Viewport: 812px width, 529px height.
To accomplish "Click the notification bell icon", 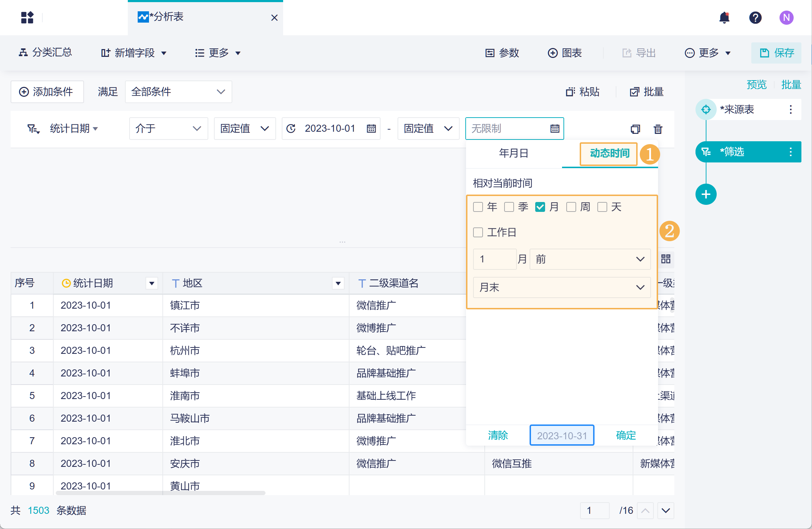I will click(x=724, y=17).
